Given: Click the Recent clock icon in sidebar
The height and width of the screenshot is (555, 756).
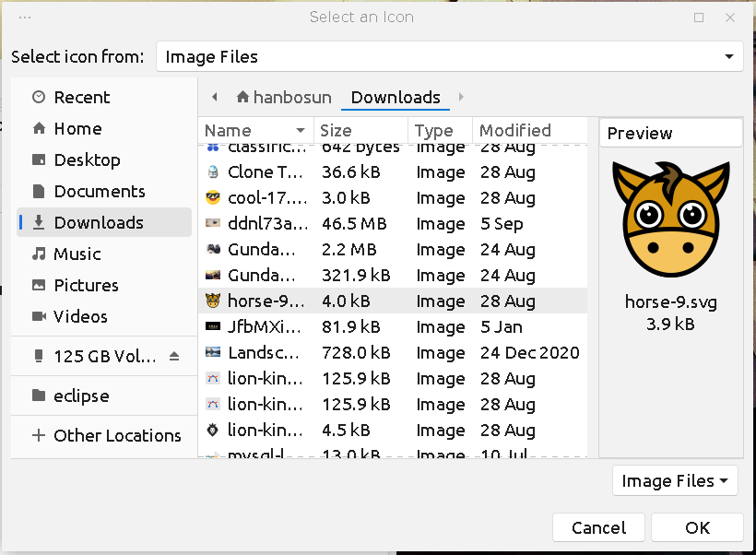Looking at the screenshot, I should pyautogui.click(x=39, y=97).
